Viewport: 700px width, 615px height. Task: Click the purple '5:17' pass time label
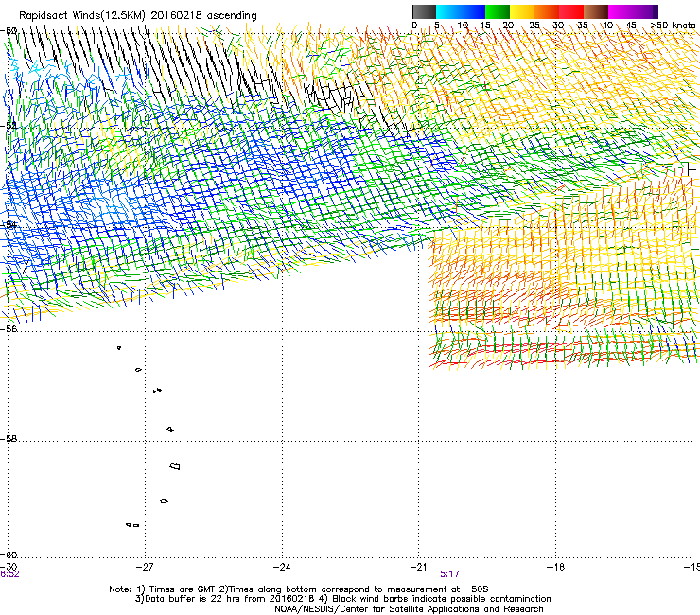(x=449, y=574)
